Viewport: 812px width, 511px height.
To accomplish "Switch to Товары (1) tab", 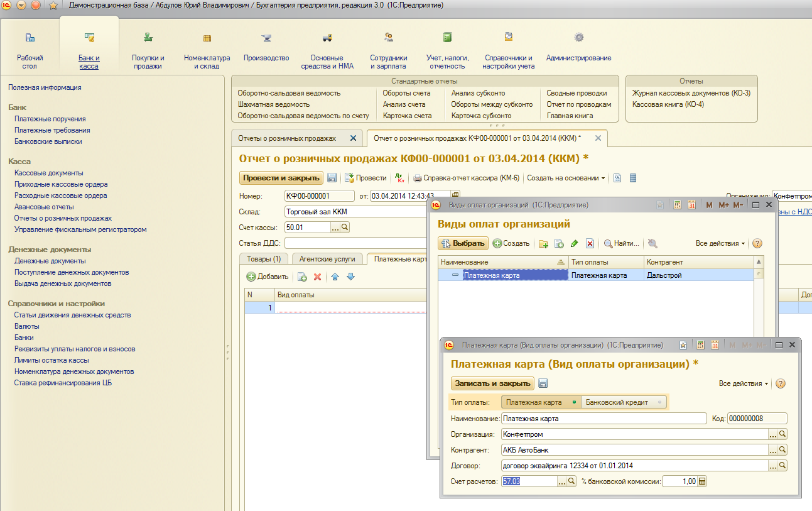I will coord(264,258).
